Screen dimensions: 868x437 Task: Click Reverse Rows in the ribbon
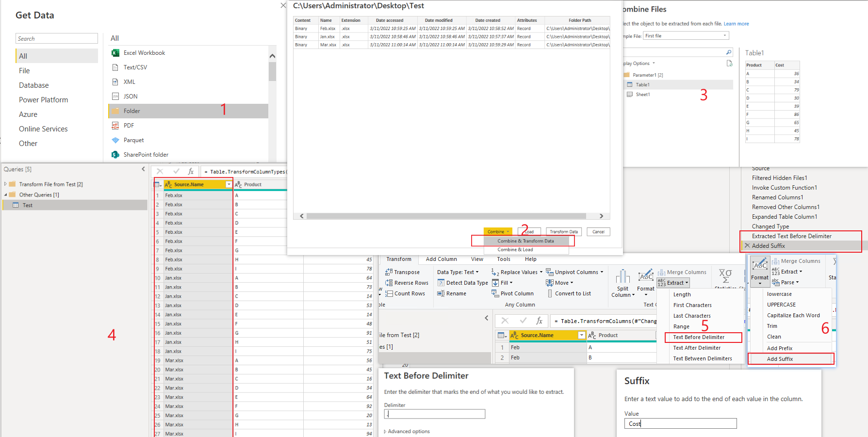[x=407, y=283]
